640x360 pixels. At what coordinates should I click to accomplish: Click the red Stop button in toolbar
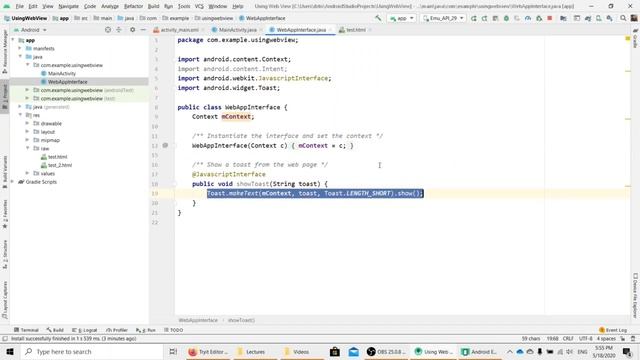(x=550, y=18)
